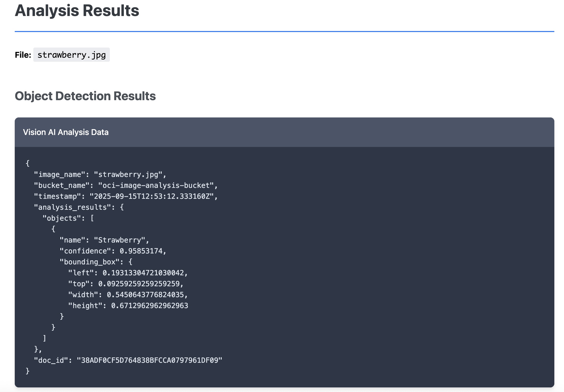The image size is (564, 392).
Task: Click the left value 0.19313304721030042
Action: click(143, 273)
